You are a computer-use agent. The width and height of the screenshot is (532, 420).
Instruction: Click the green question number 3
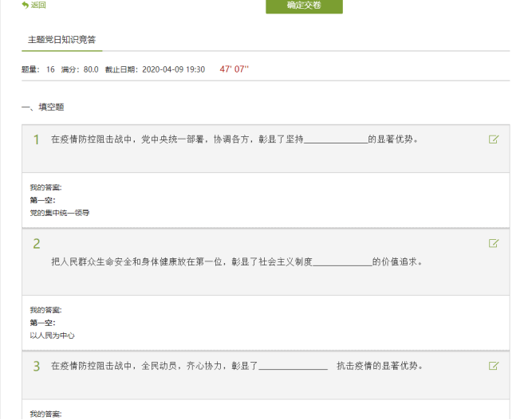point(36,367)
